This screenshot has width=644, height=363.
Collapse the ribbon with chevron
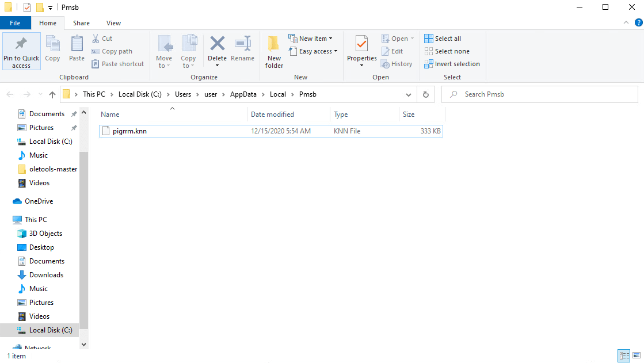(626, 22)
